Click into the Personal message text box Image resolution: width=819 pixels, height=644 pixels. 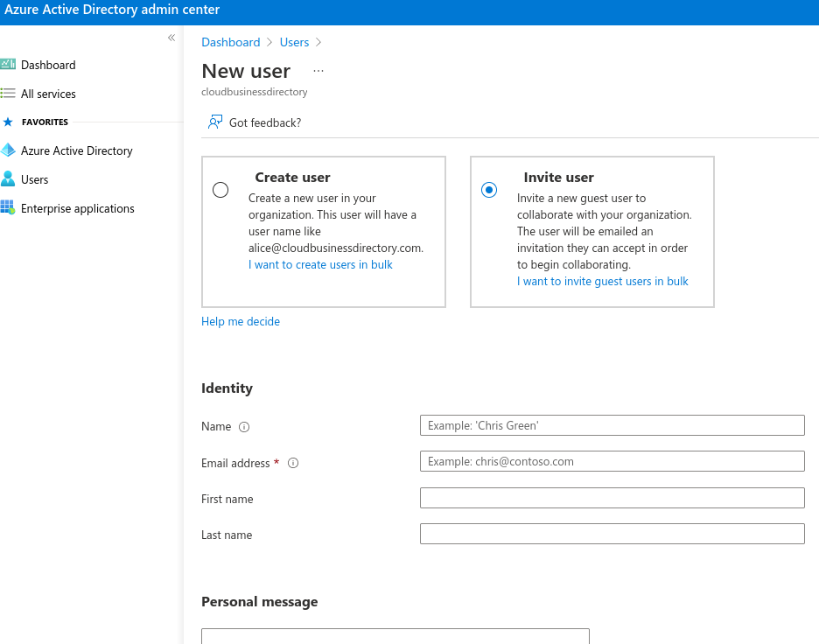coord(395,636)
